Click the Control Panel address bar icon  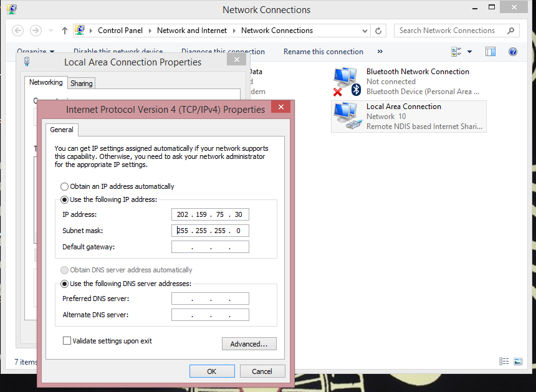click(x=80, y=31)
